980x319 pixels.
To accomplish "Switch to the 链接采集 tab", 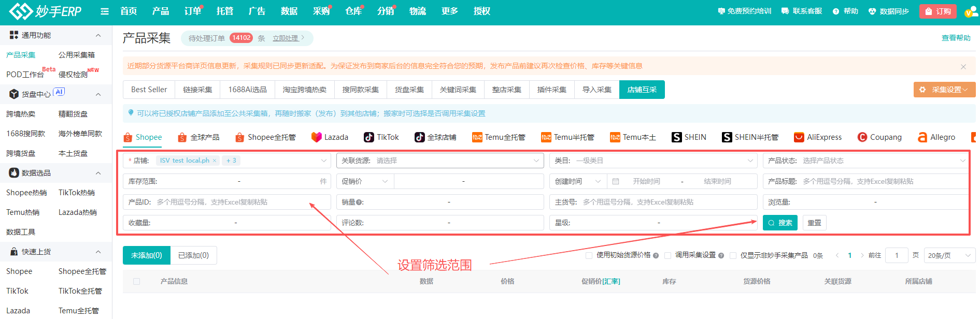I will coord(197,90).
